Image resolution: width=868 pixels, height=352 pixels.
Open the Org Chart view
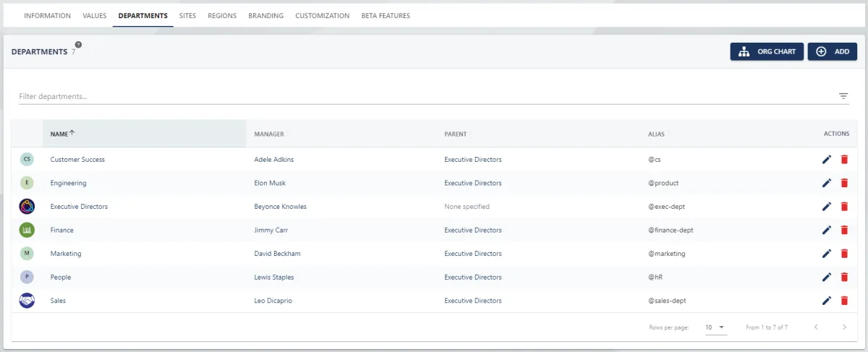point(767,51)
